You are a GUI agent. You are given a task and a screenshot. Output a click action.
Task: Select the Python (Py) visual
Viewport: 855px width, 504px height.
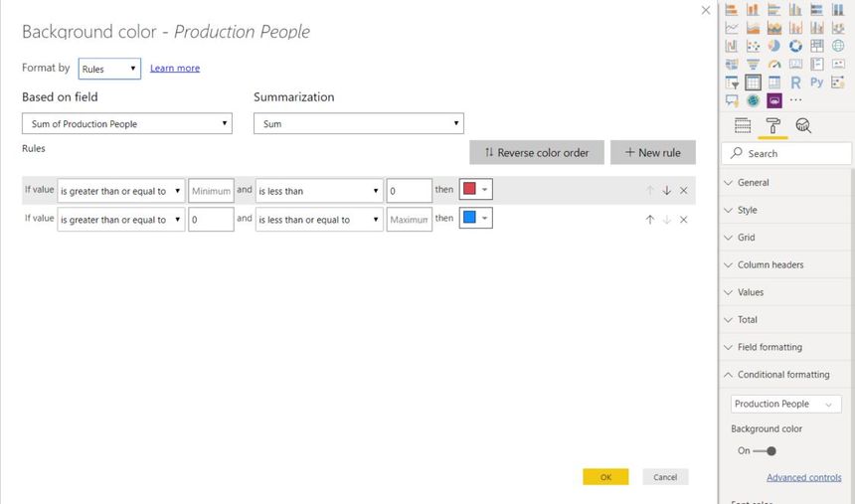coord(817,83)
